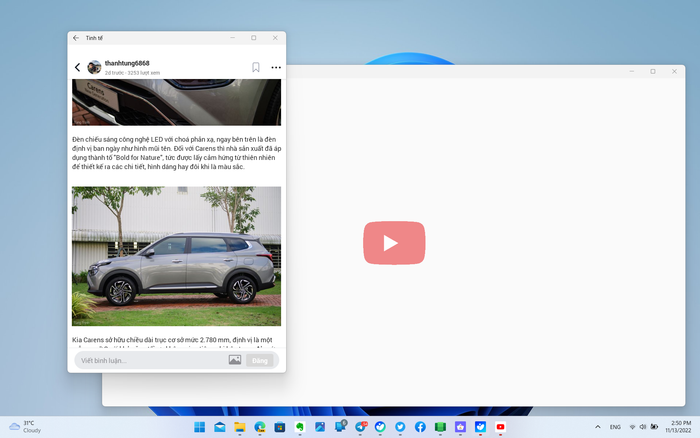Image resolution: width=700 pixels, height=438 pixels.
Task: Bookmark this post
Action: pyautogui.click(x=256, y=67)
